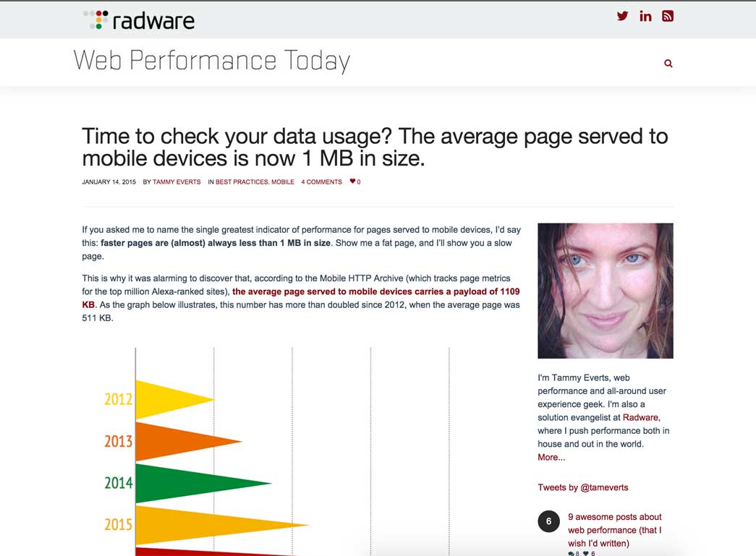Screen dimensions: 756x556
Task: Open search using the magnifier icon
Action: coord(668,63)
